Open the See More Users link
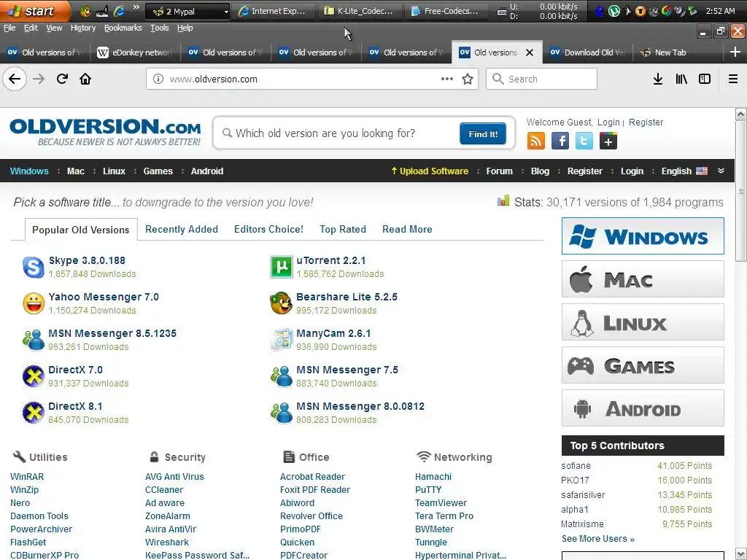 (598, 539)
